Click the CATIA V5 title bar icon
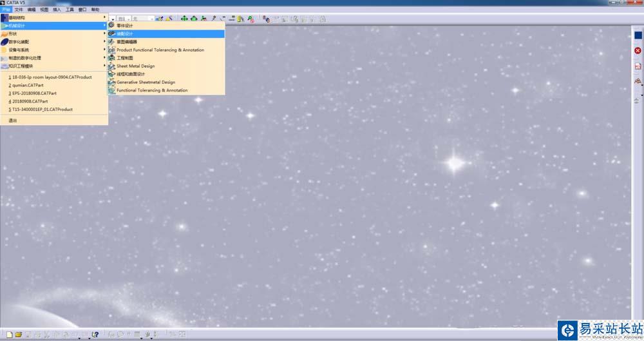644x341 pixels. pyautogui.click(x=3, y=3)
